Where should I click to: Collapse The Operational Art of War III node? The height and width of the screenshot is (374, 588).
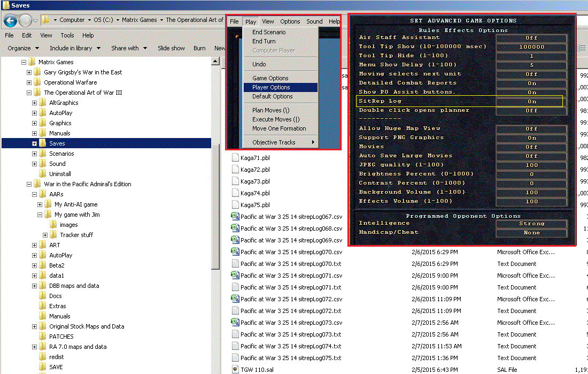[x=29, y=93]
